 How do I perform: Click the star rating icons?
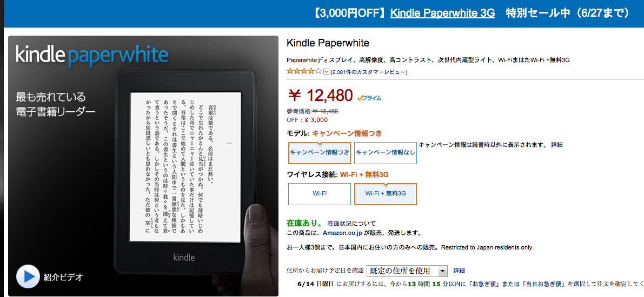[304, 71]
